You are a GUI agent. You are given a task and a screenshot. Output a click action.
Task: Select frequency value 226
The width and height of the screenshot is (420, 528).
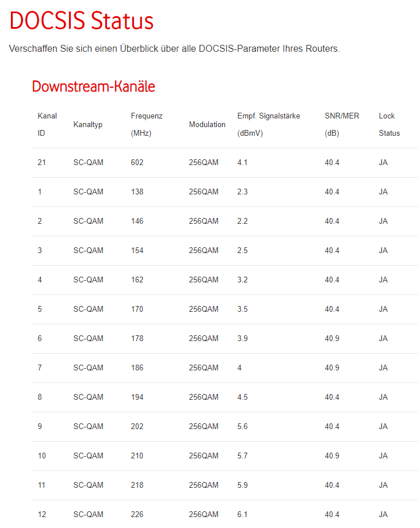point(137,514)
